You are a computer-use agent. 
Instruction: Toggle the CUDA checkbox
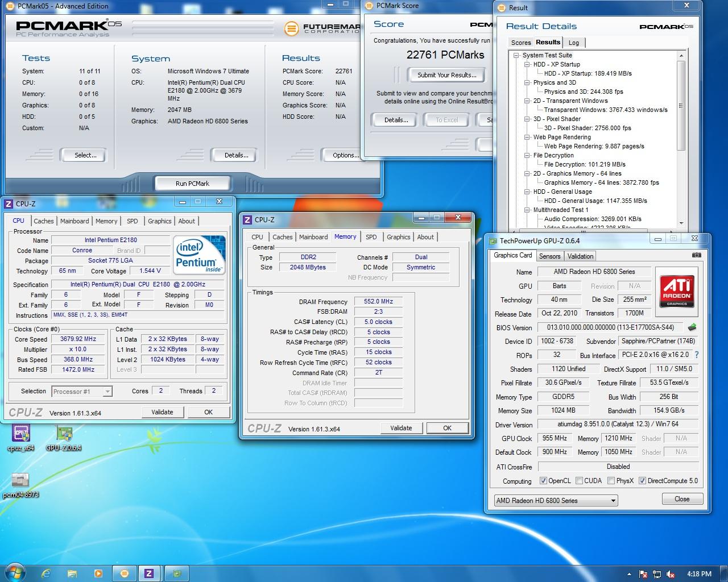pyautogui.click(x=579, y=481)
